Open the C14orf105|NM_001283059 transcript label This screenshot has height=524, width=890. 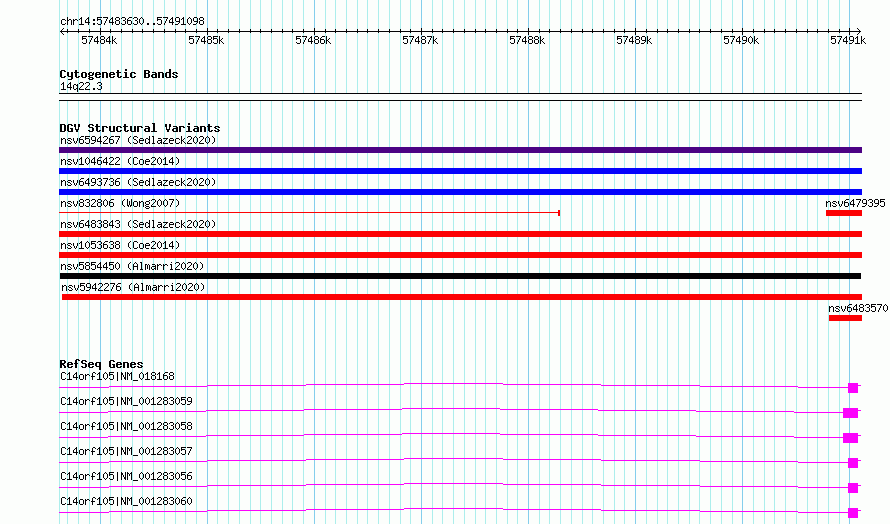tap(126, 401)
